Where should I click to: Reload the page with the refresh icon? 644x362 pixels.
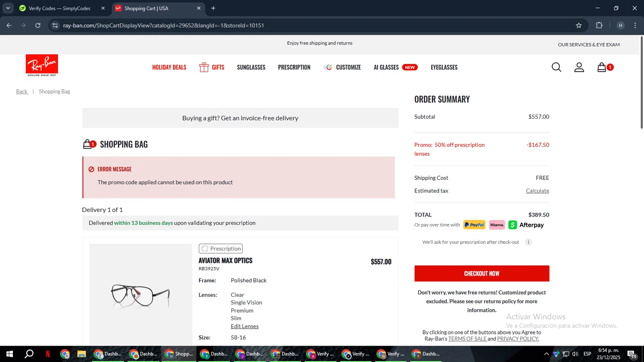[38, 25]
